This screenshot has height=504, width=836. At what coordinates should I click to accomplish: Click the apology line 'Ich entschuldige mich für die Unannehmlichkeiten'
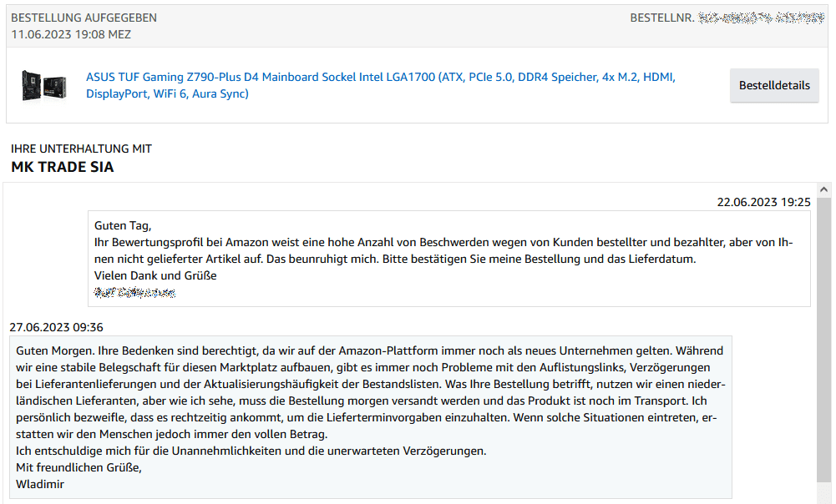point(149,451)
